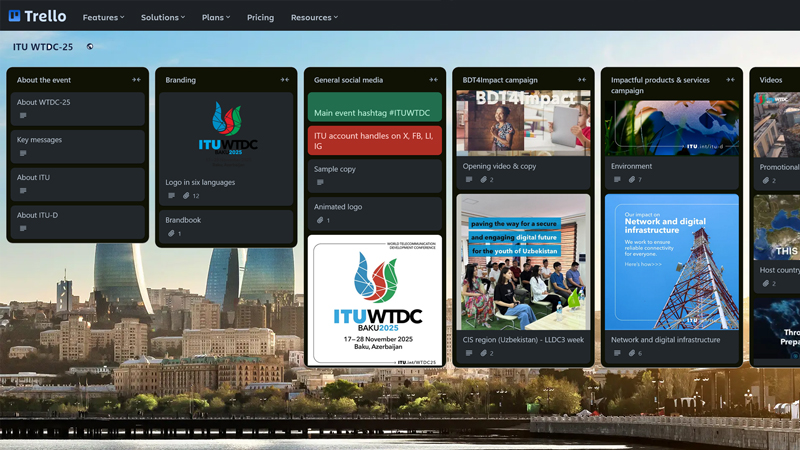Click description icon on About ITU-D card

(23, 229)
